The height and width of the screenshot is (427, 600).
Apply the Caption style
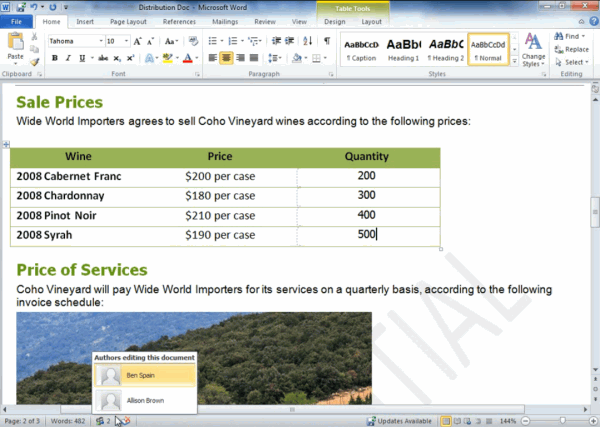click(x=362, y=50)
